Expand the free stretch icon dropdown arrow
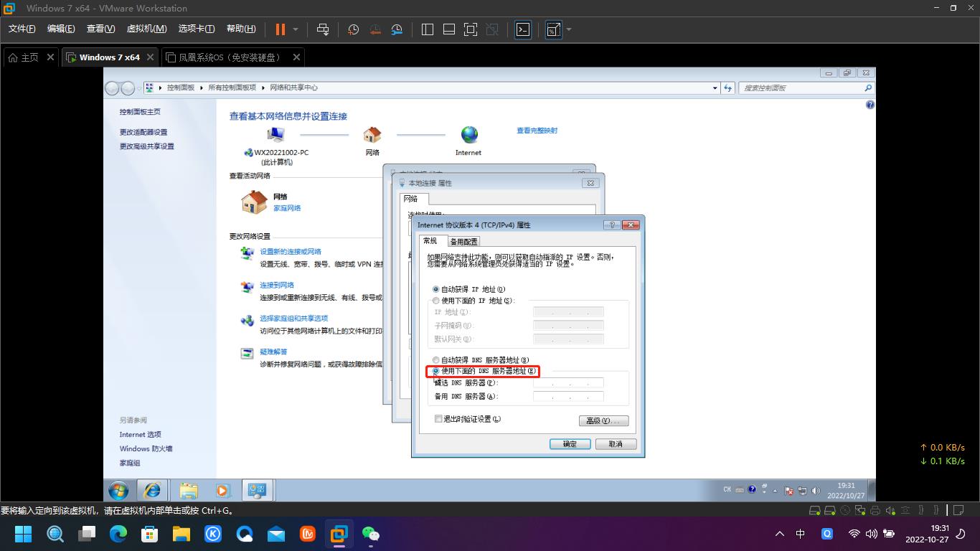Viewport: 980px width, 551px height. coord(567,29)
